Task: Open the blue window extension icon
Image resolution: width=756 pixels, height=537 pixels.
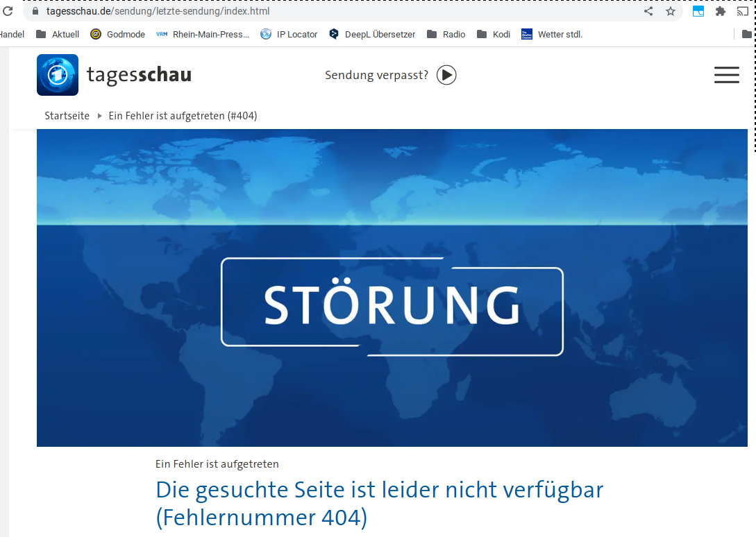Action: pos(698,11)
